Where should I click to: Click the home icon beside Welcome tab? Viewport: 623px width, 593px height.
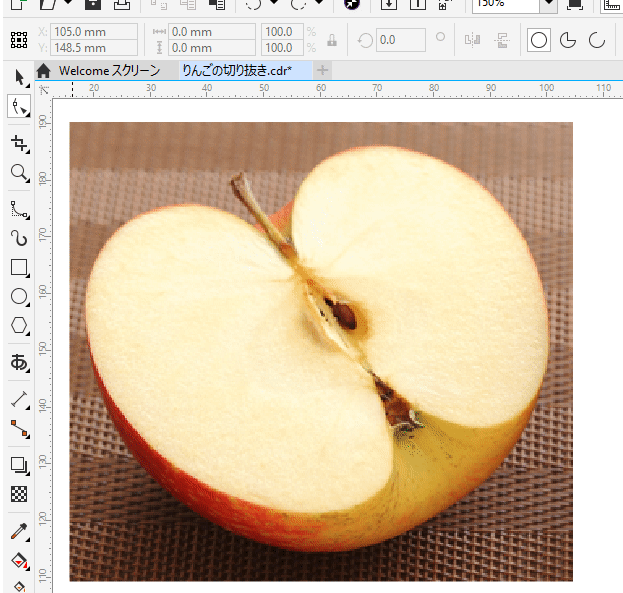[43, 71]
